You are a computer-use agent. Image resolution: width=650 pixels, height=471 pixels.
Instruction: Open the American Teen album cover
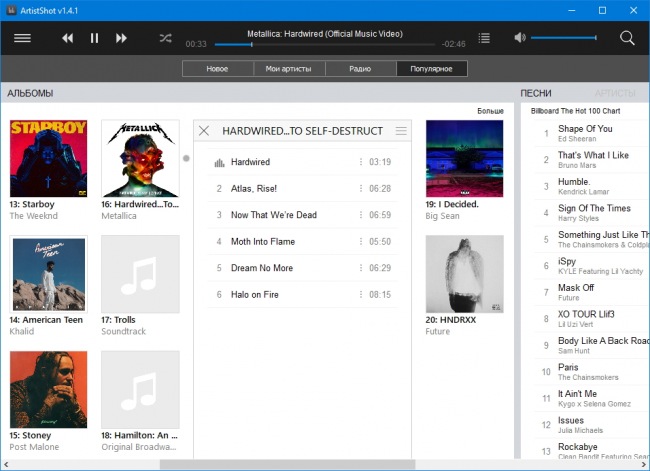point(49,274)
